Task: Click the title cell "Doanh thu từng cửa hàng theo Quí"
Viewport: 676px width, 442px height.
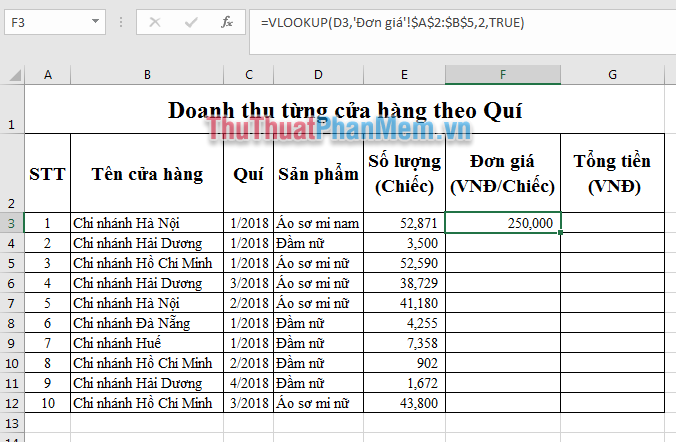Action: (x=345, y=110)
